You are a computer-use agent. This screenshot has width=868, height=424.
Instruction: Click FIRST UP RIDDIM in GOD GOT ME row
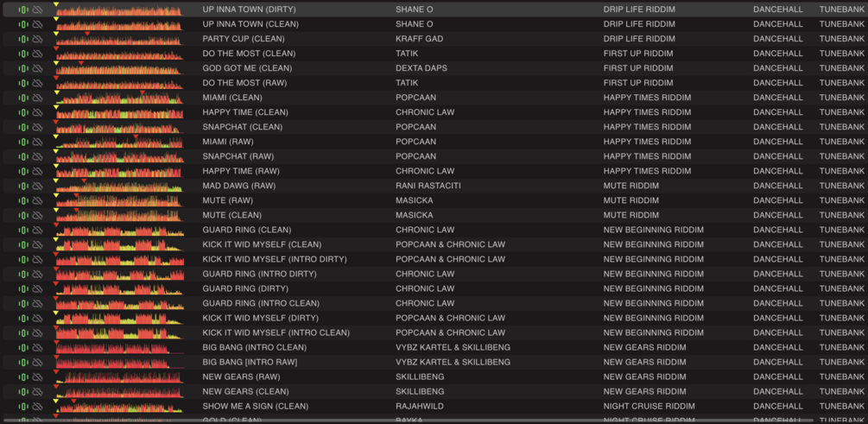pos(638,68)
